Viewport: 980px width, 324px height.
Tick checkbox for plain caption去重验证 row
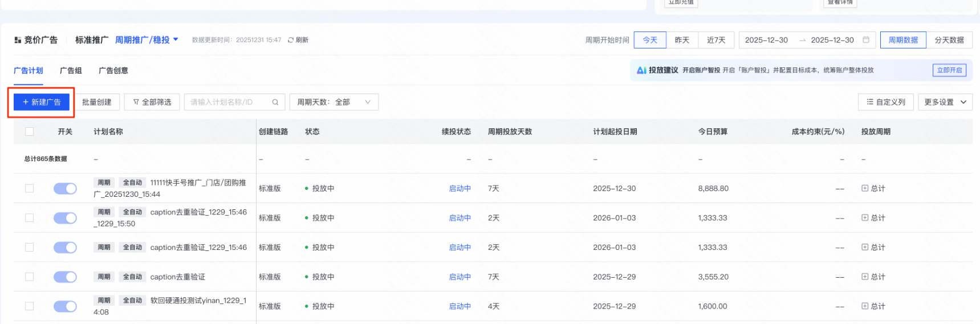coord(30,277)
